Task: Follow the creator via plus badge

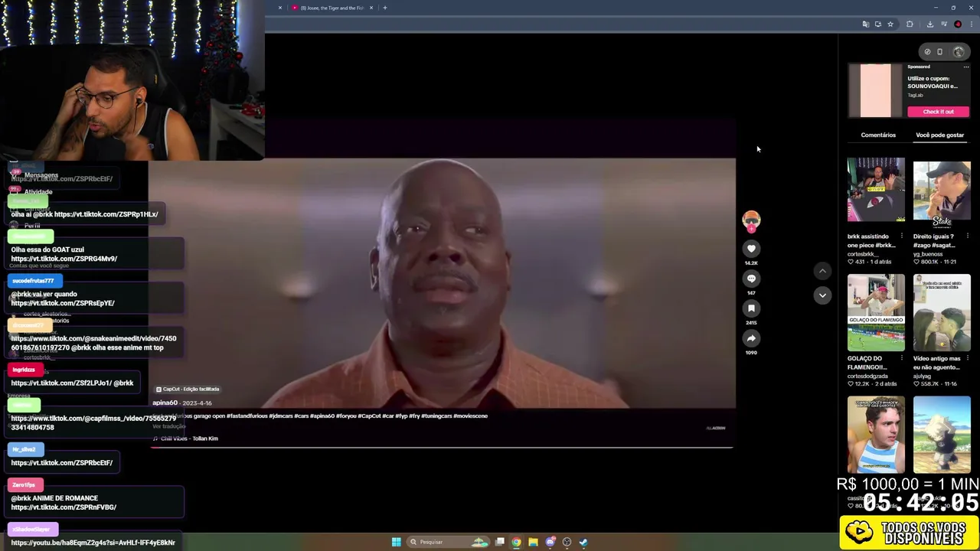Action: click(751, 229)
